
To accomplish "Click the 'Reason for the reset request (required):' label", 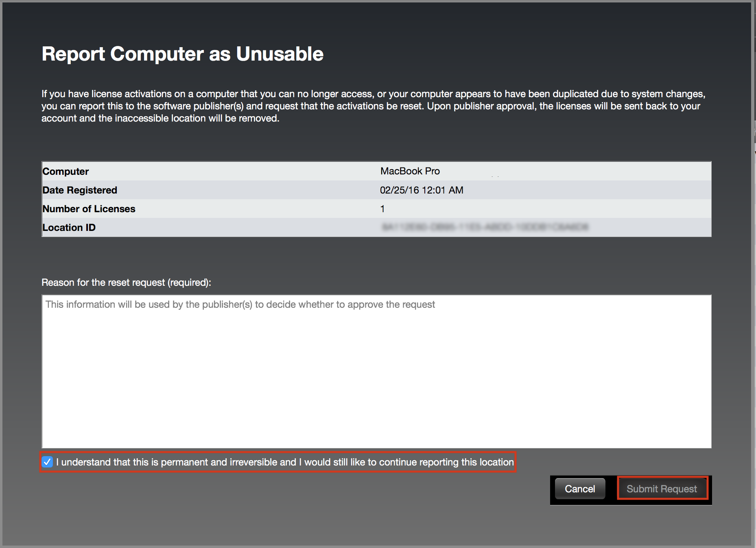I will pyautogui.click(x=126, y=283).
